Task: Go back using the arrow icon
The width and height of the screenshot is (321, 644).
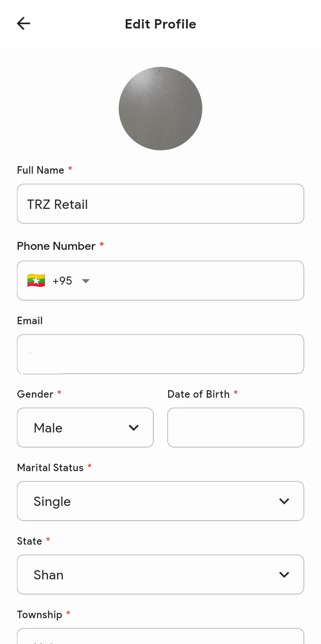Action: point(23,24)
